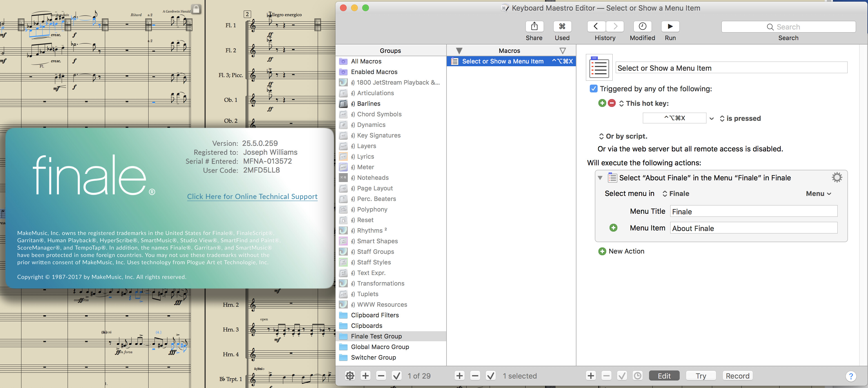The height and width of the screenshot is (388, 868).
Task: Remove action at bottom bar
Action: 606,375
